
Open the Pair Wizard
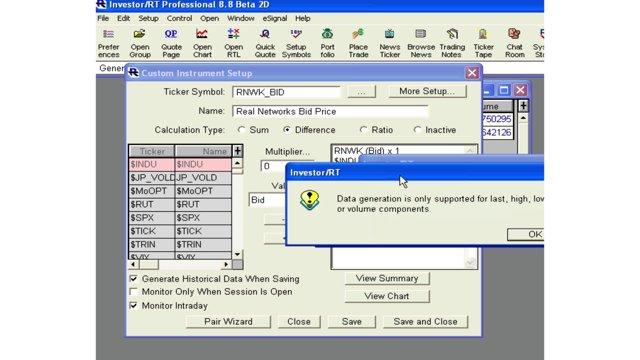[228, 322]
